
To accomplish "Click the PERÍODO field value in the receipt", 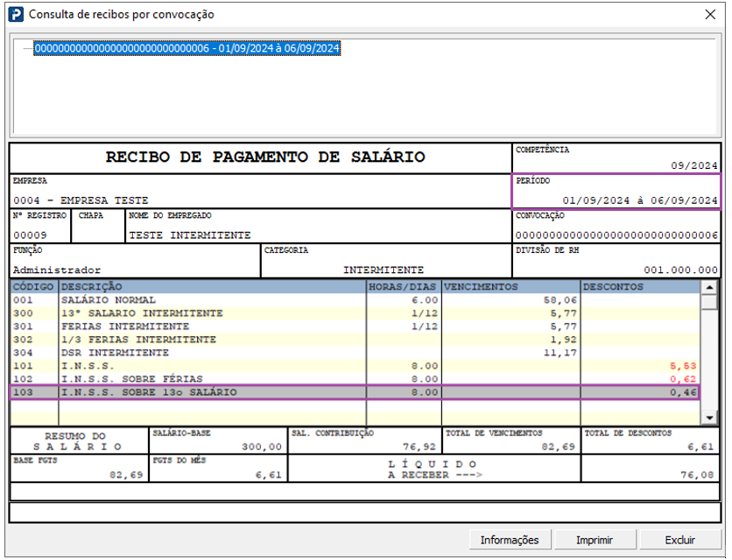I will click(x=640, y=200).
